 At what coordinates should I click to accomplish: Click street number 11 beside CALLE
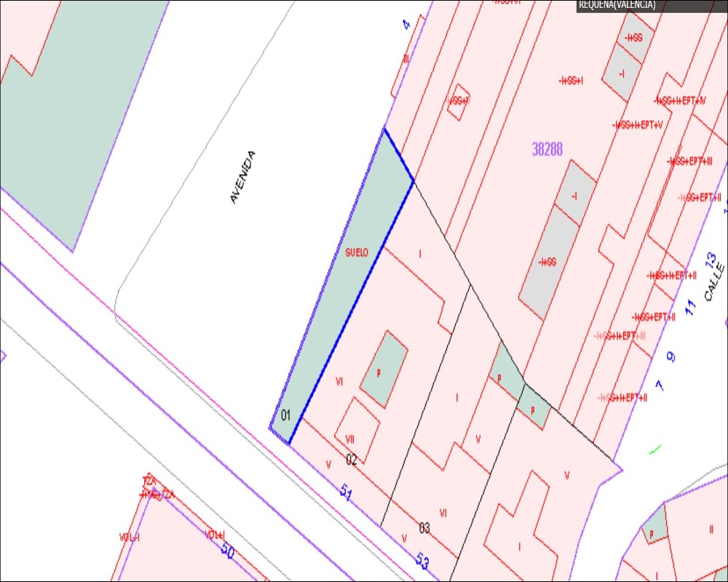point(691,306)
